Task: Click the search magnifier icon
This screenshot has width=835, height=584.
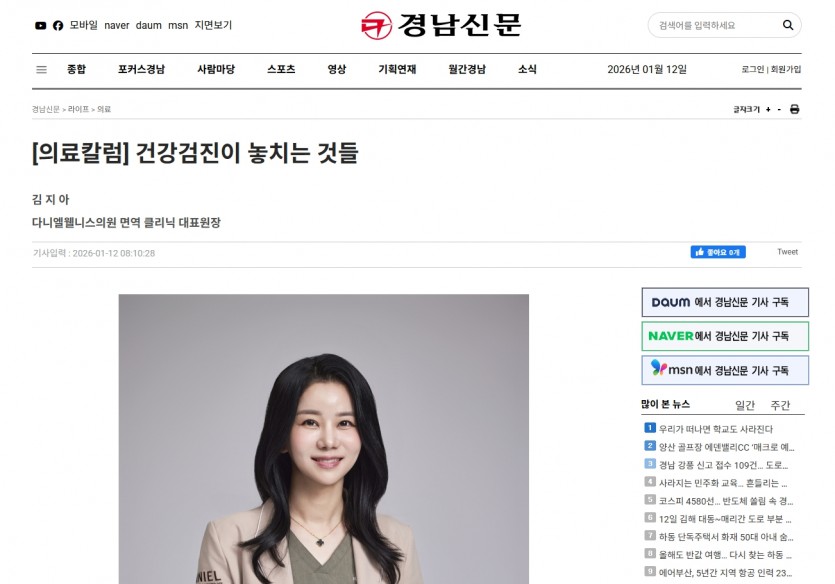Action: (x=788, y=25)
